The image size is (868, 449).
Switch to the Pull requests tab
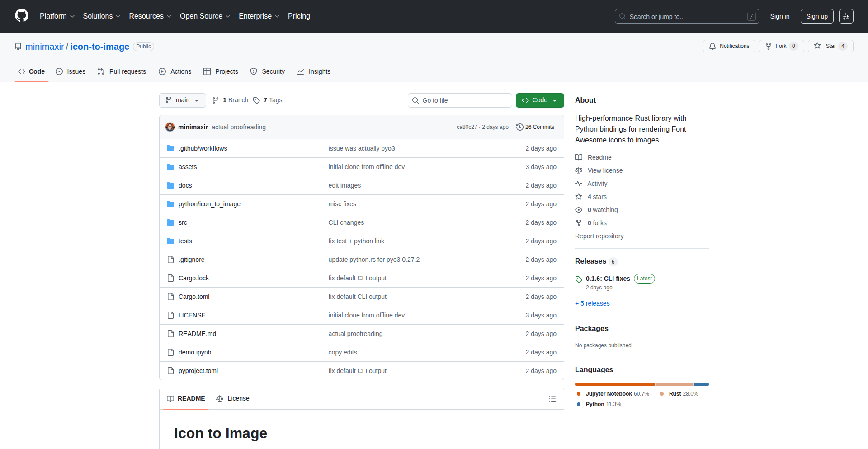[x=122, y=71]
